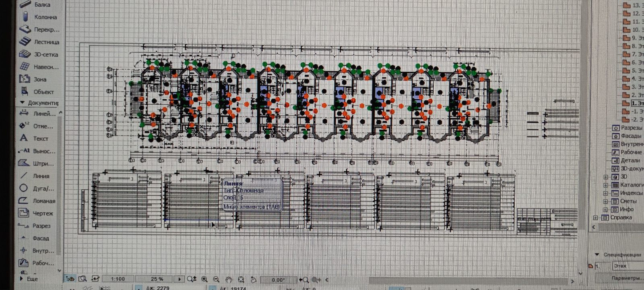Expand the Сметы tree node
This screenshot has height=290, width=644.
point(605,201)
